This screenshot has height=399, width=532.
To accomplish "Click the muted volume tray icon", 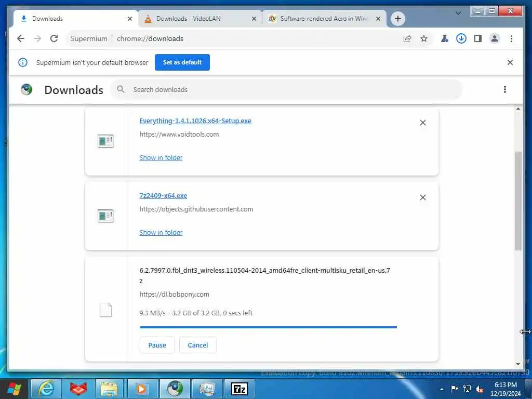I will [480, 389].
